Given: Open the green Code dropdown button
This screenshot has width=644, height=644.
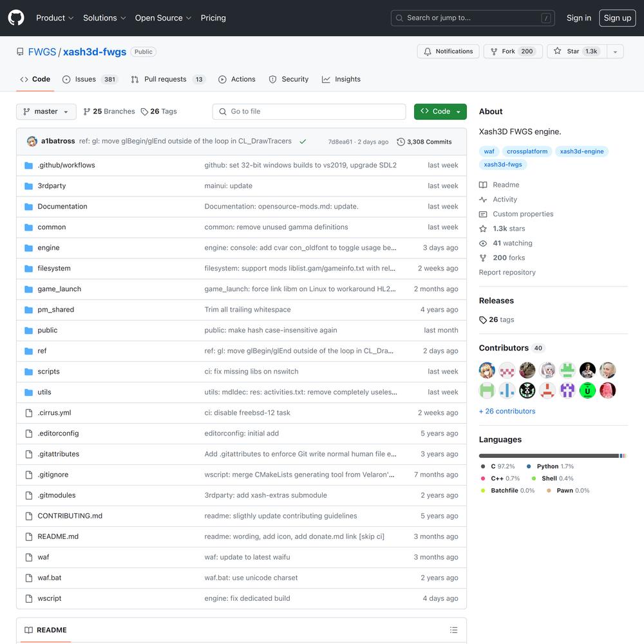Looking at the screenshot, I should [x=440, y=111].
